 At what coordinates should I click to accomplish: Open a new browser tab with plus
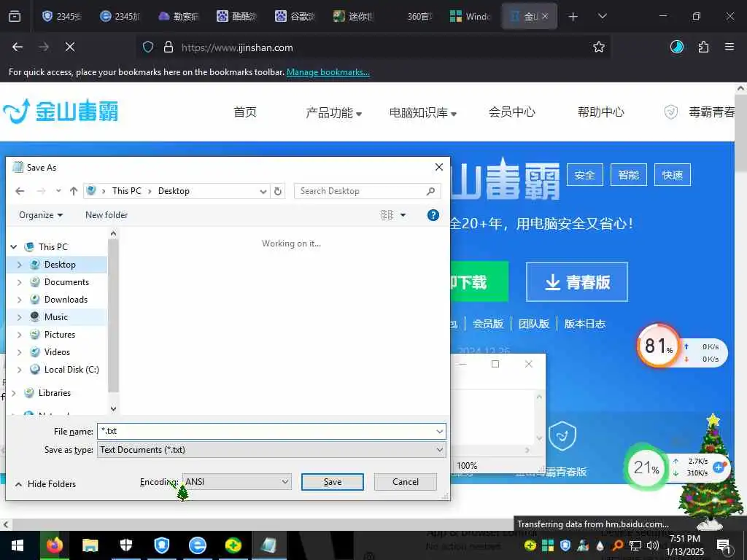click(x=573, y=16)
